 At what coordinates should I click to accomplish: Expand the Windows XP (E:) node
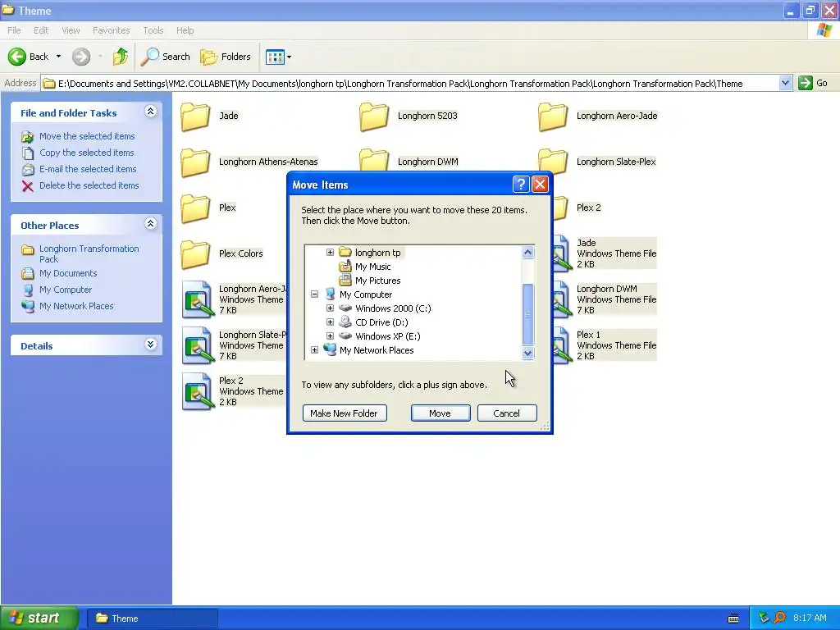point(330,336)
